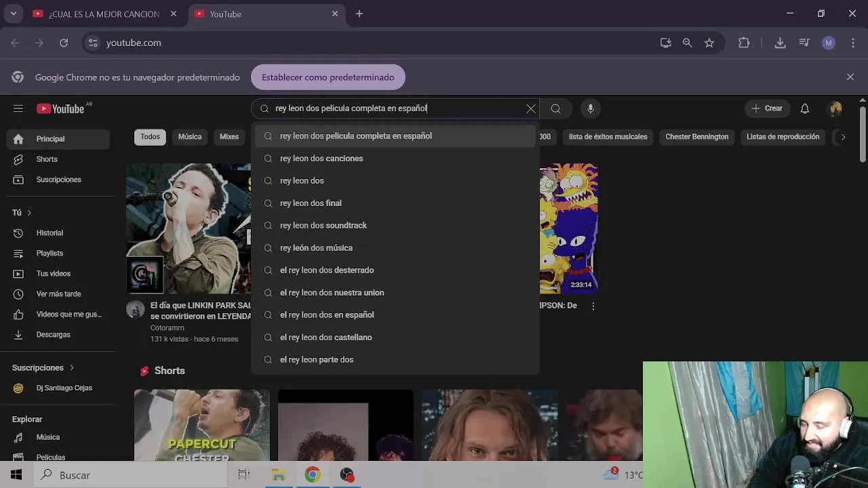Expand the Suscripciones section header
The width and height of the screenshot is (868, 488).
click(43, 368)
